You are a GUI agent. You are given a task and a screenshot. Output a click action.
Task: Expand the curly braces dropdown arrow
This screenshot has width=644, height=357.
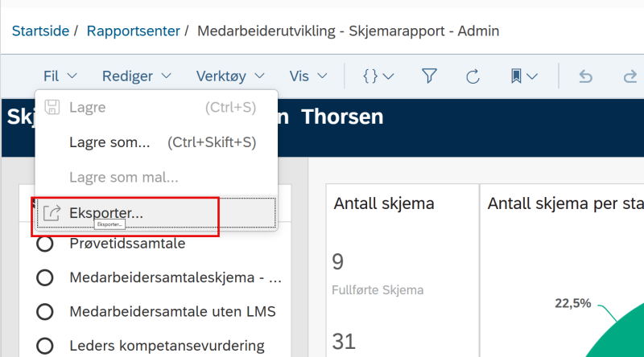pyautogui.click(x=388, y=76)
